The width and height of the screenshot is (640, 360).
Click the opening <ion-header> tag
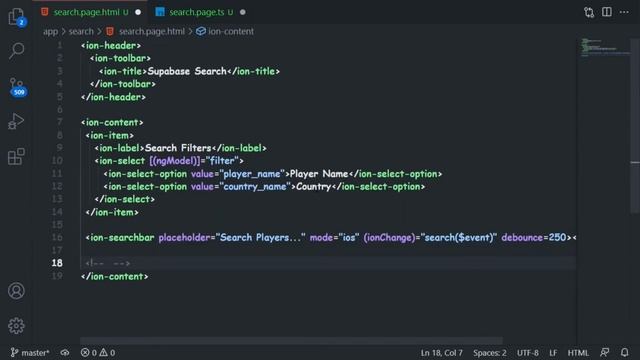[x=111, y=46]
